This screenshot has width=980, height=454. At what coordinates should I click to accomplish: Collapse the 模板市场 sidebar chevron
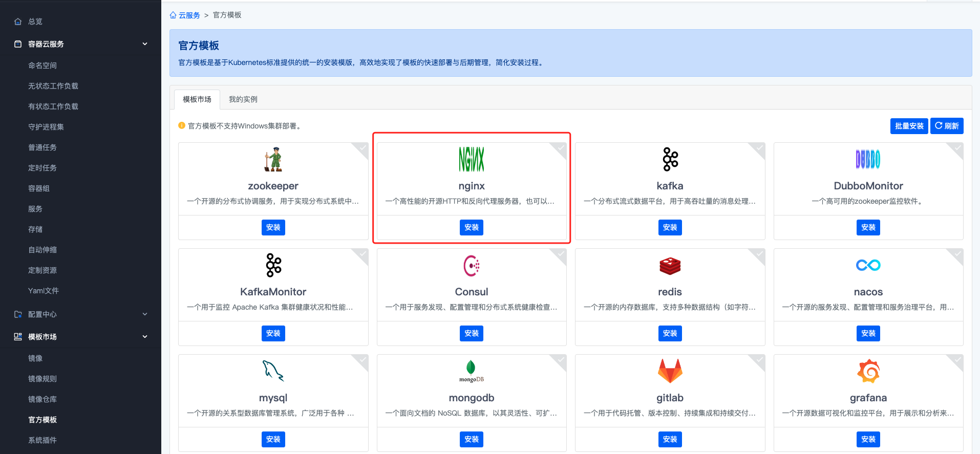pyautogui.click(x=145, y=337)
